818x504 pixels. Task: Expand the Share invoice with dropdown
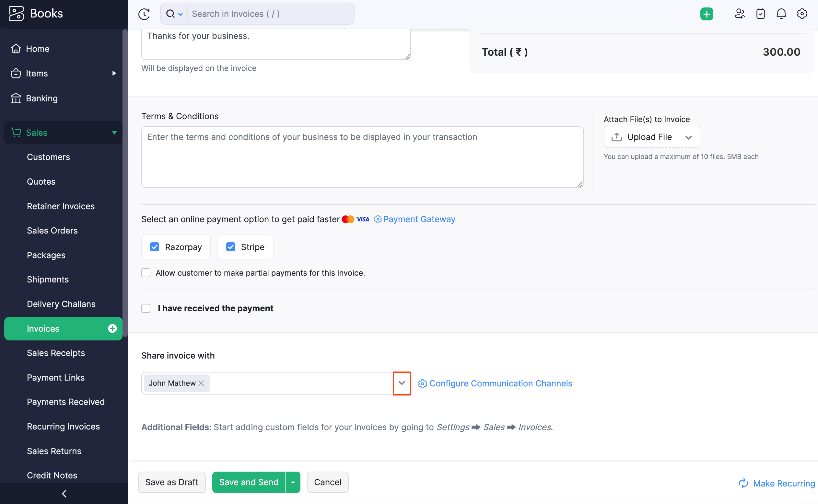(402, 383)
